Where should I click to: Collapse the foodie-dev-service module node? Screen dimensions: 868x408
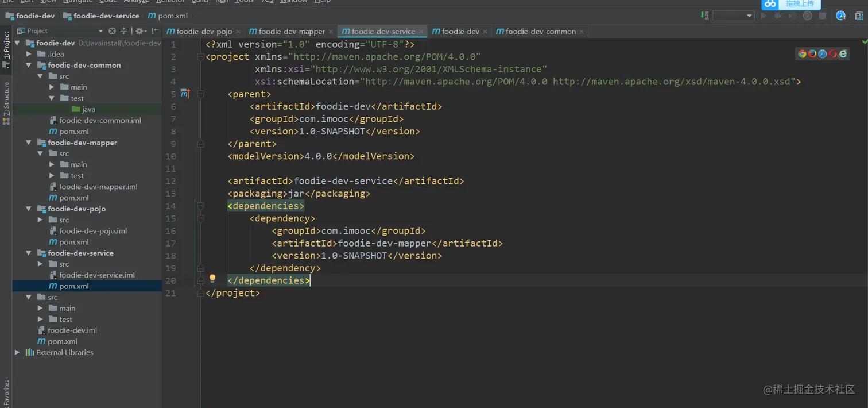29,253
